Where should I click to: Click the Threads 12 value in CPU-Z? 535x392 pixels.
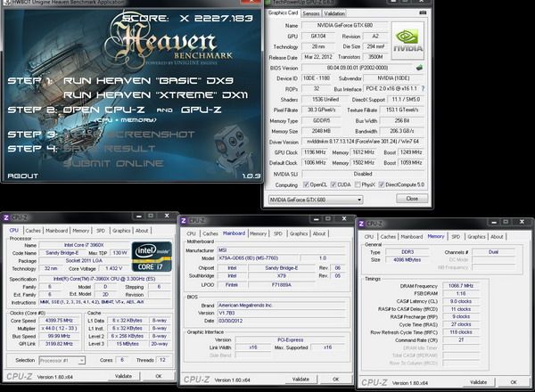click(x=162, y=360)
